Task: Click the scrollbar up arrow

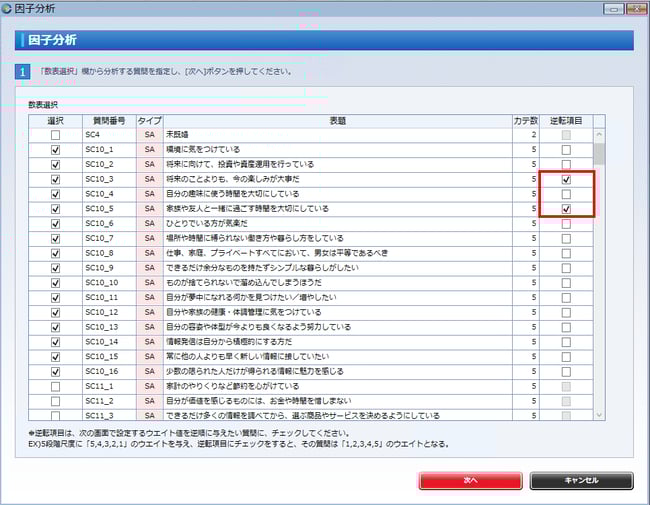Action: coord(599,134)
